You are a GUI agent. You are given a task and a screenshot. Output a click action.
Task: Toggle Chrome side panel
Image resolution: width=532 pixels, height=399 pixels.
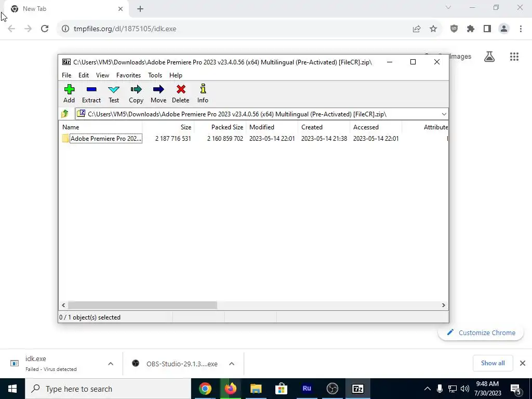pyautogui.click(x=487, y=29)
